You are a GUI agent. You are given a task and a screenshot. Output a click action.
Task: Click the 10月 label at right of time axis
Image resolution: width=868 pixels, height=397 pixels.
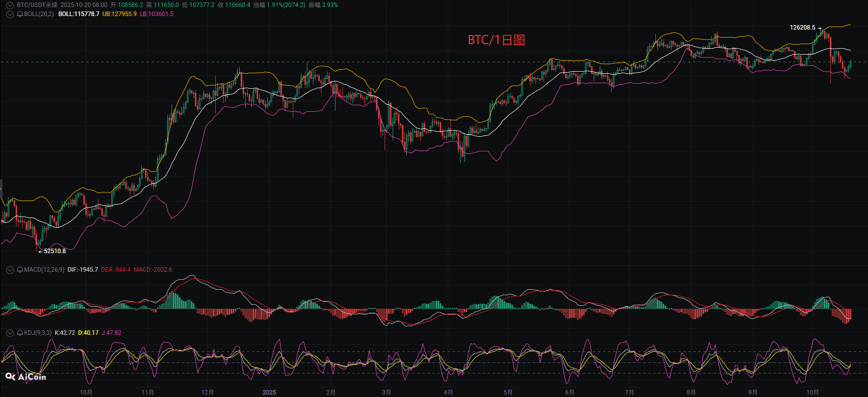tap(813, 392)
